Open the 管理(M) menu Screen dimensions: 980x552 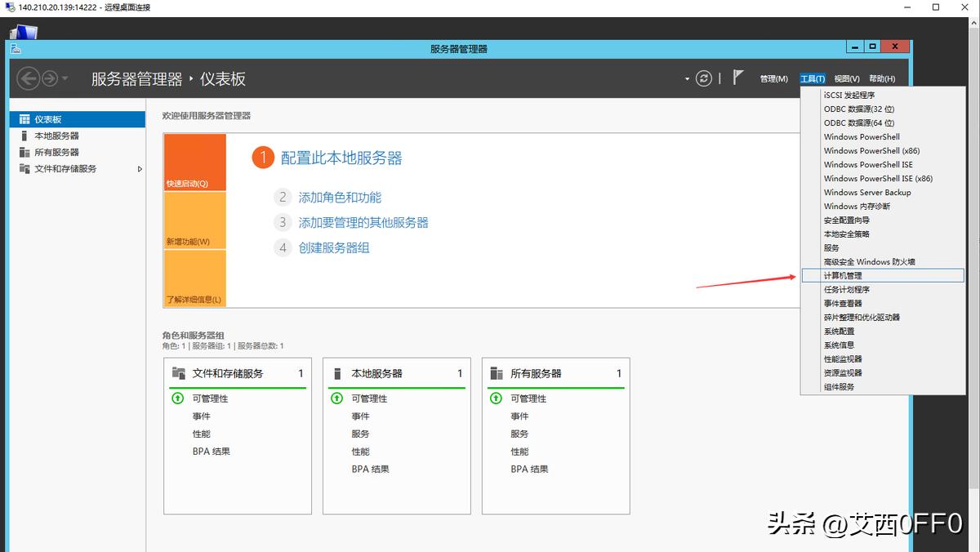click(x=774, y=78)
